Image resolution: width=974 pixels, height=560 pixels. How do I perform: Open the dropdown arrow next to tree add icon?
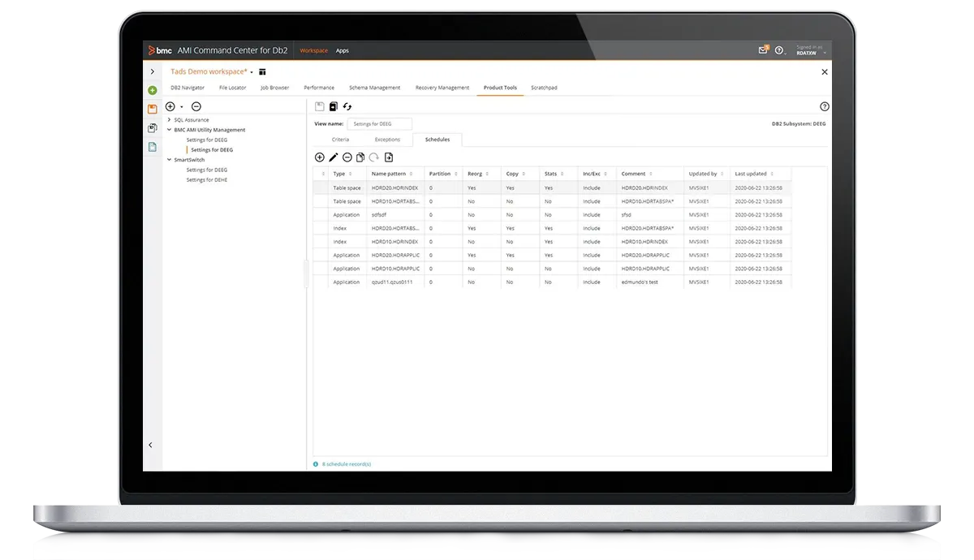[x=182, y=107]
